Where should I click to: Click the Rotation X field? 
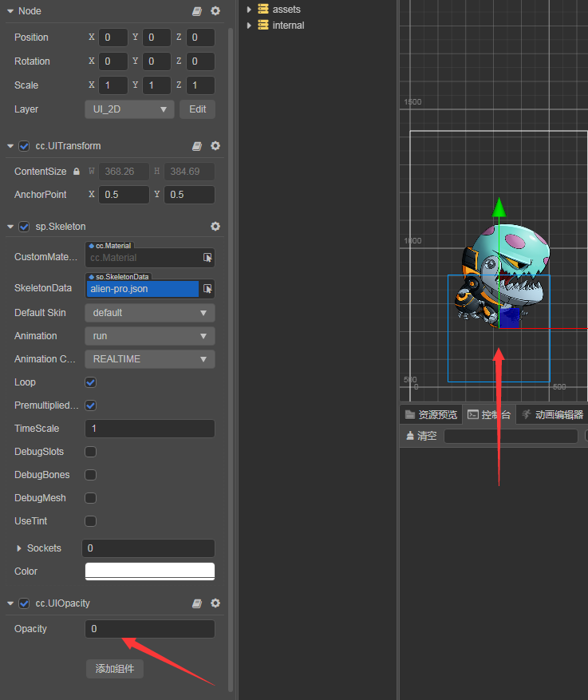pyautogui.click(x=113, y=61)
